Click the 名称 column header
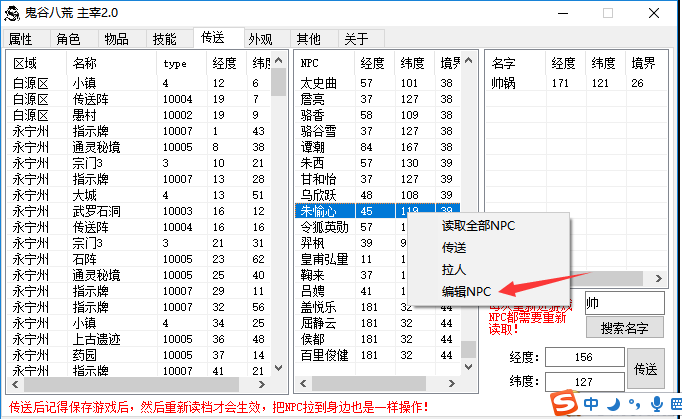The height and width of the screenshot is (419, 682). pyautogui.click(x=111, y=64)
